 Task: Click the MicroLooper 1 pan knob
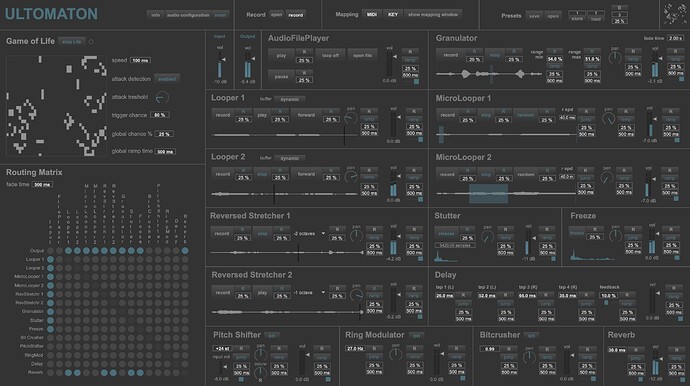click(608, 118)
